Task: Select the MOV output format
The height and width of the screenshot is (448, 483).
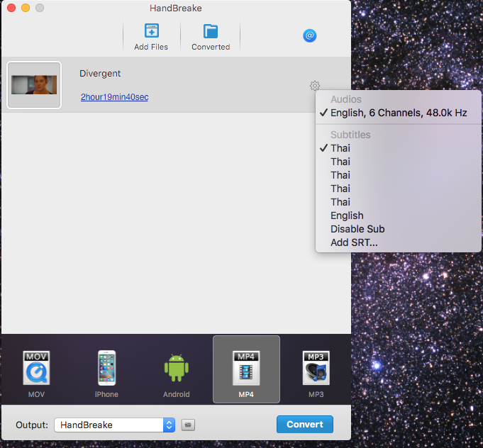Action: click(36, 373)
